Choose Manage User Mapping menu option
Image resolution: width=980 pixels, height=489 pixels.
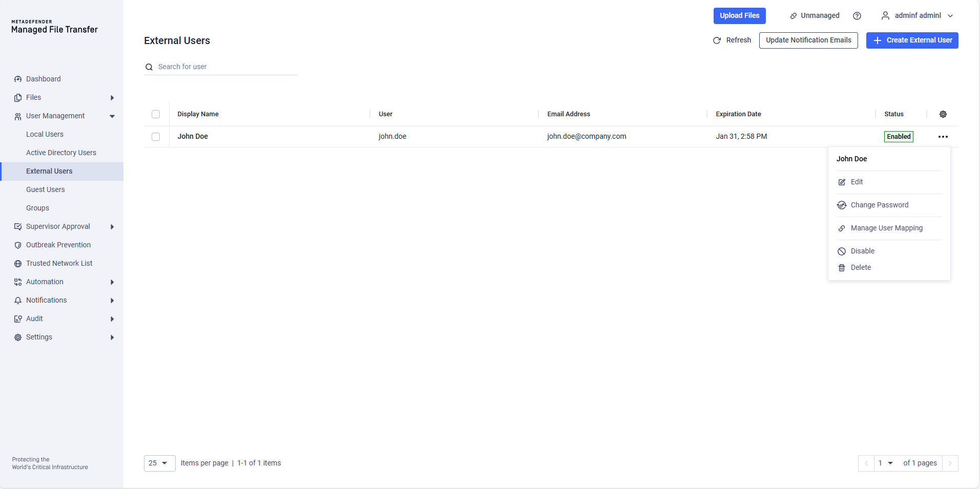886,228
